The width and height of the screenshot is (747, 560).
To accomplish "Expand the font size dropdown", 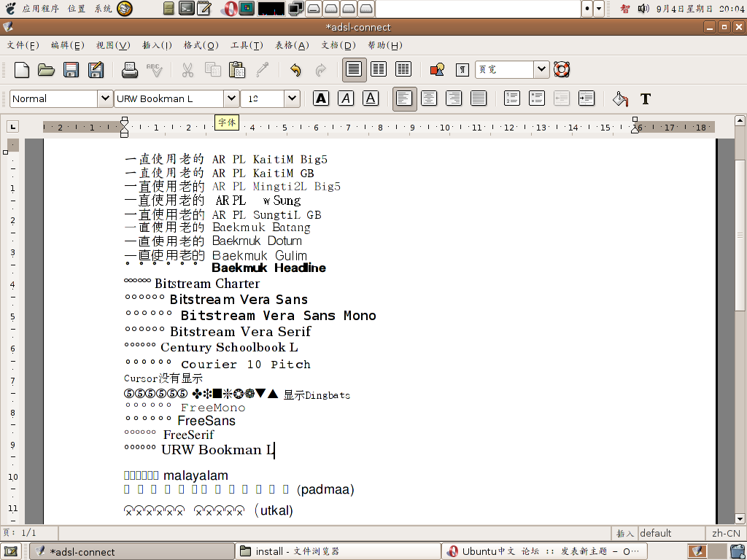I will click(292, 98).
